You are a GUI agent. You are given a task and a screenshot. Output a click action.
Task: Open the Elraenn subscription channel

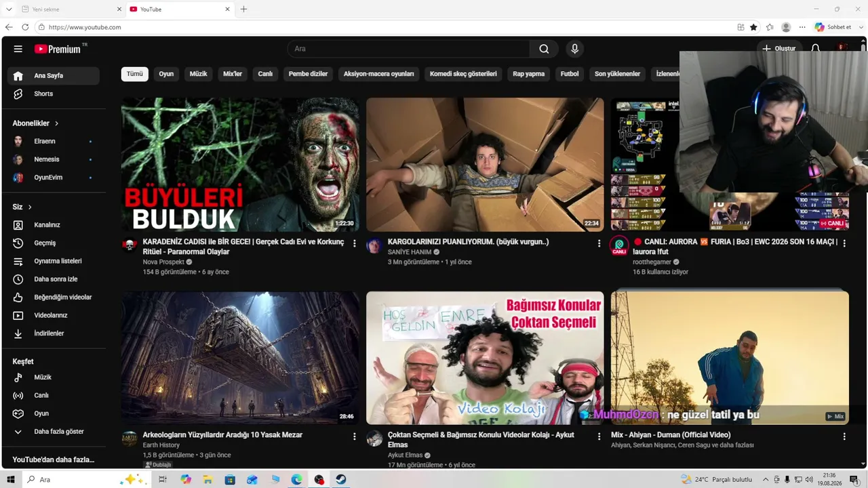point(54,142)
